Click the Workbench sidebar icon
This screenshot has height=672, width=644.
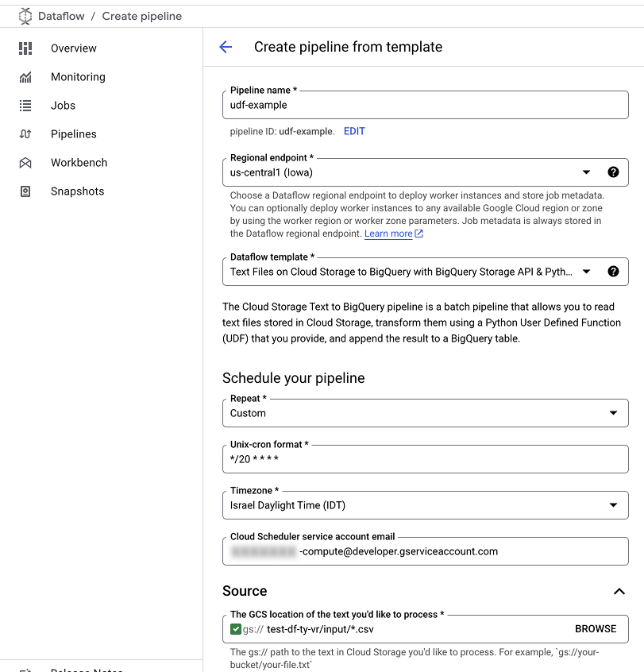tap(25, 163)
